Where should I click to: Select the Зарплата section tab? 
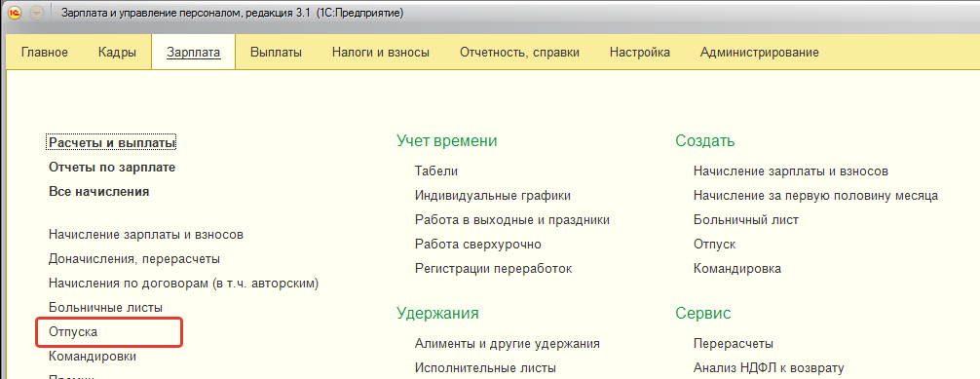(194, 53)
